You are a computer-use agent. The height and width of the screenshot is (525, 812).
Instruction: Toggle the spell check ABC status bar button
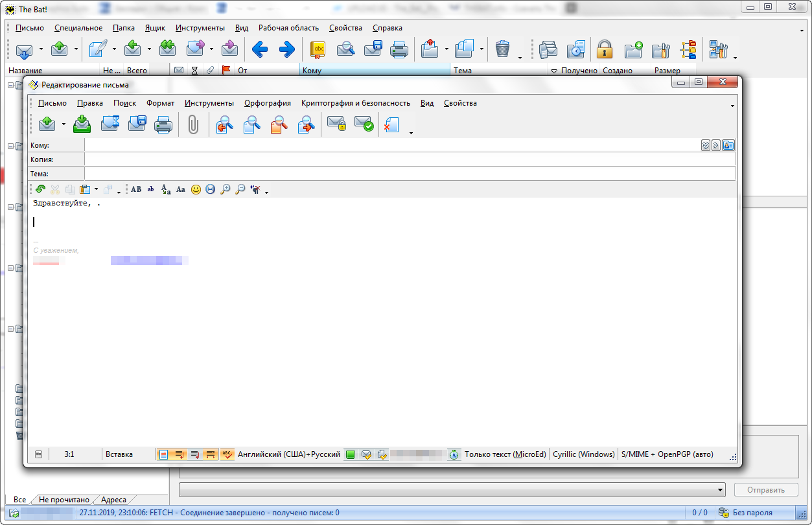(227, 454)
